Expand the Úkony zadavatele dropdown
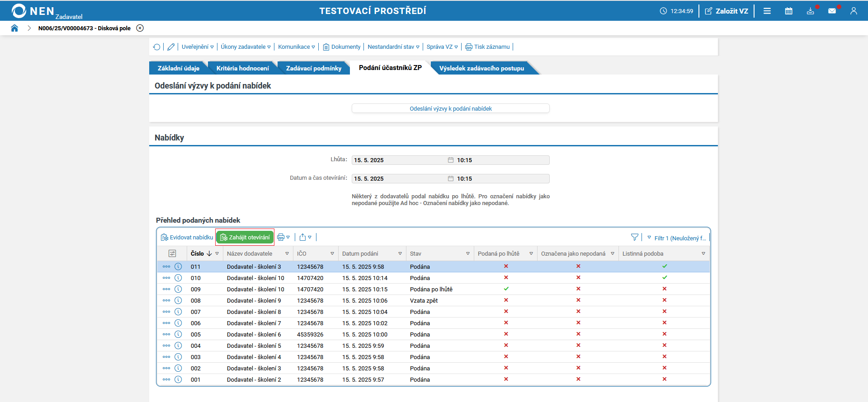Screen dimensions: 868x402 pyautogui.click(x=246, y=47)
